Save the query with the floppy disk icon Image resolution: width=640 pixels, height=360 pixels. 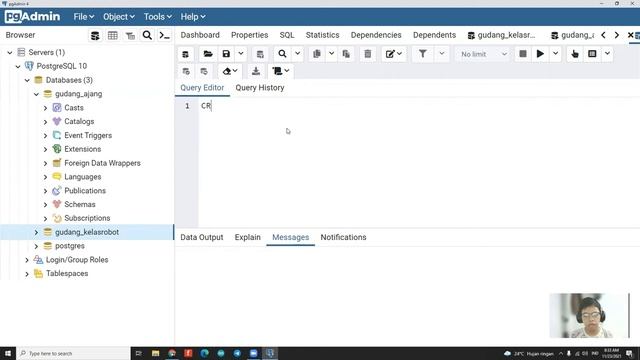coord(226,54)
